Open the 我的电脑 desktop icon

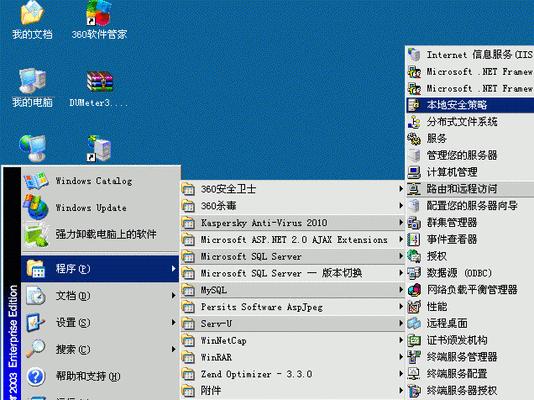[x=32, y=87]
